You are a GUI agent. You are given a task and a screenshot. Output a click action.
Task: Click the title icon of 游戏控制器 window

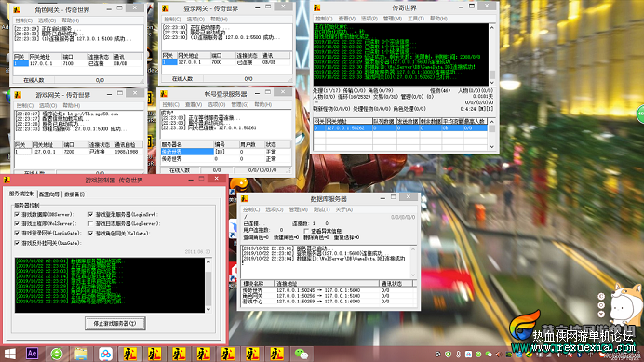point(7,180)
